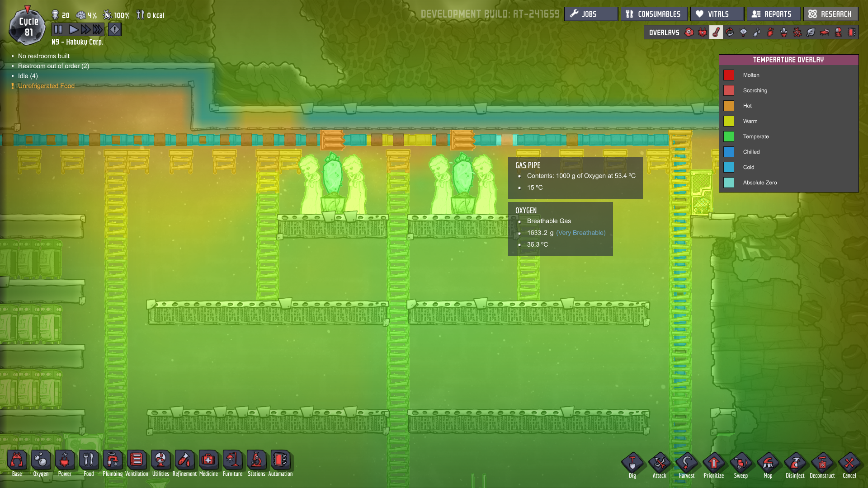Open the Research menu
The image size is (868, 488).
coord(830,14)
